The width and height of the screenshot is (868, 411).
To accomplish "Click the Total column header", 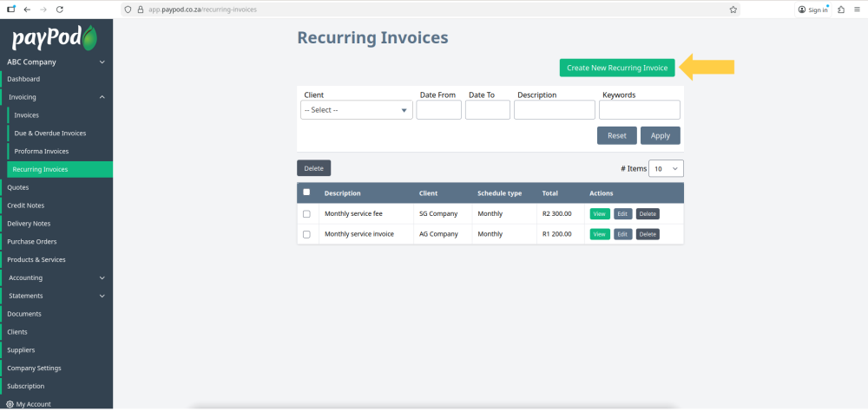I will coord(550,193).
